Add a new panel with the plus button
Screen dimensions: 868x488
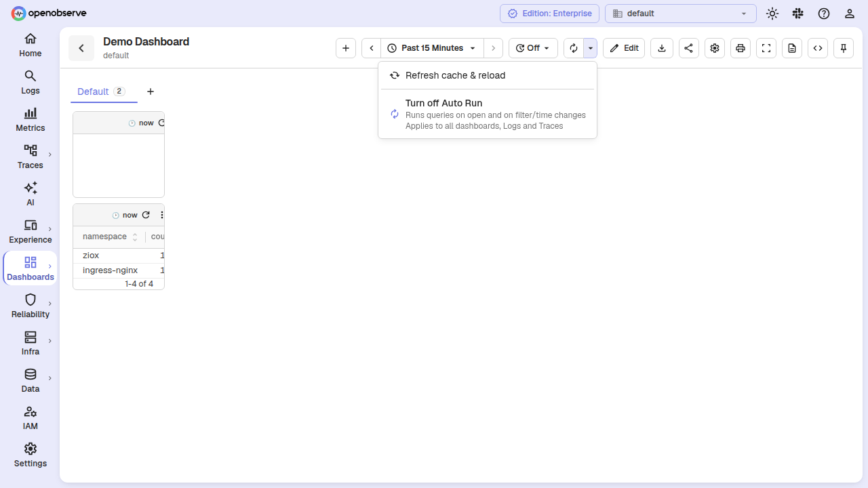point(346,48)
